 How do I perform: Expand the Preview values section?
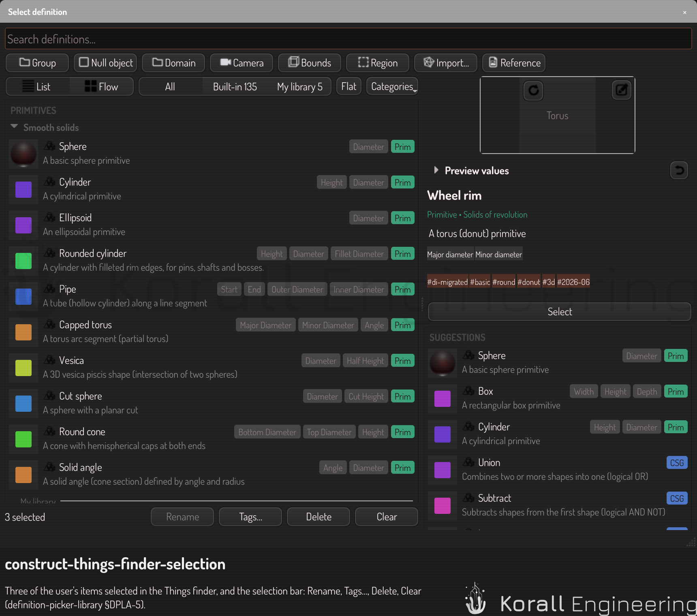(436, 170)
